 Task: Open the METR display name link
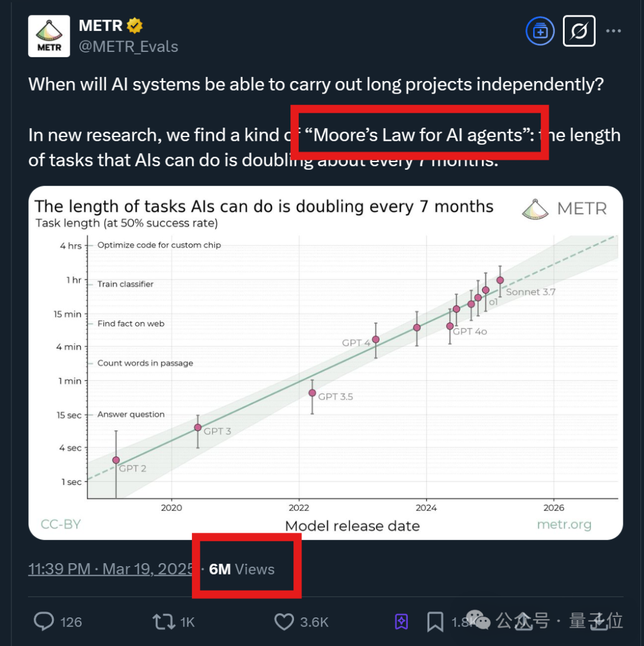[x=101, y=26]
